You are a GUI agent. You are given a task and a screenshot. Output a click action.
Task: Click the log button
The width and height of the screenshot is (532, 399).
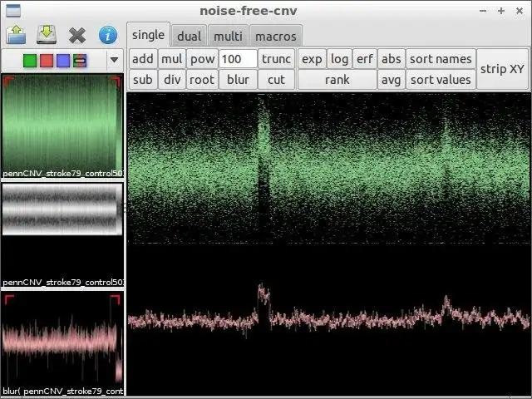[x=339, y=59]
